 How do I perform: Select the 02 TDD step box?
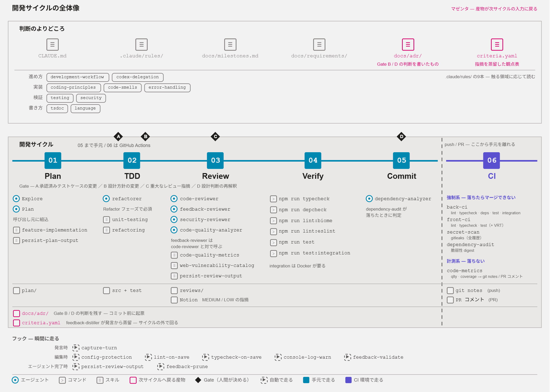132,161
